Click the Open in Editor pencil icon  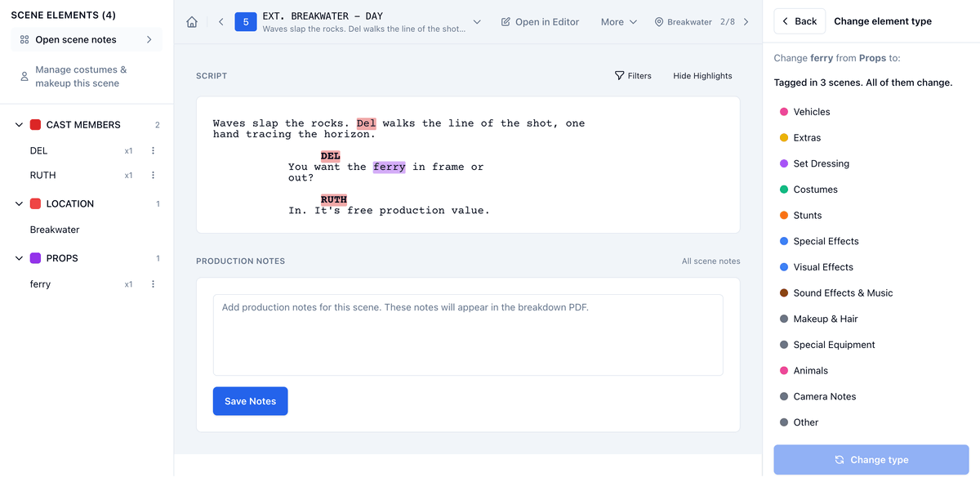point(506,22)
